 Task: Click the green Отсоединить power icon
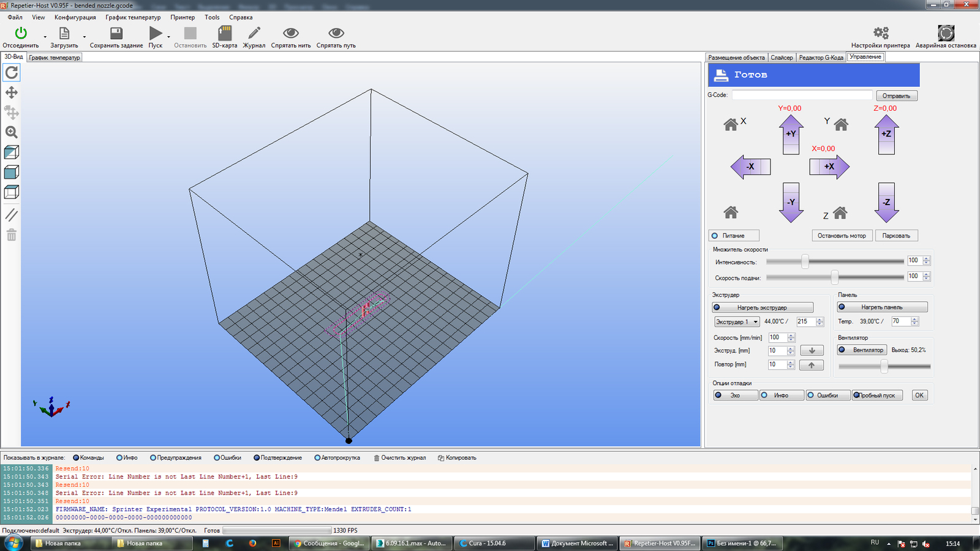(21, 33)
